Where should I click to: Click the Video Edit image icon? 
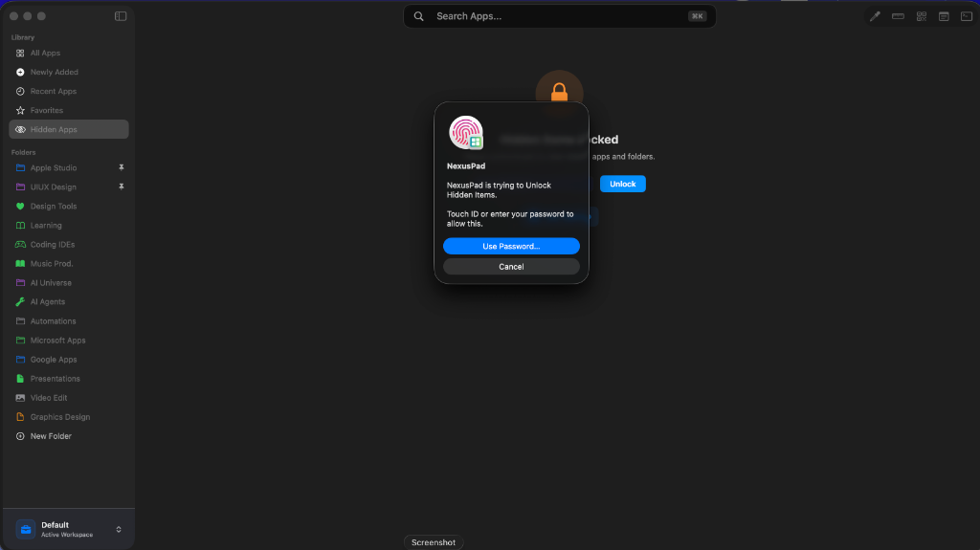pyautogui.click(x=20, y=398)
